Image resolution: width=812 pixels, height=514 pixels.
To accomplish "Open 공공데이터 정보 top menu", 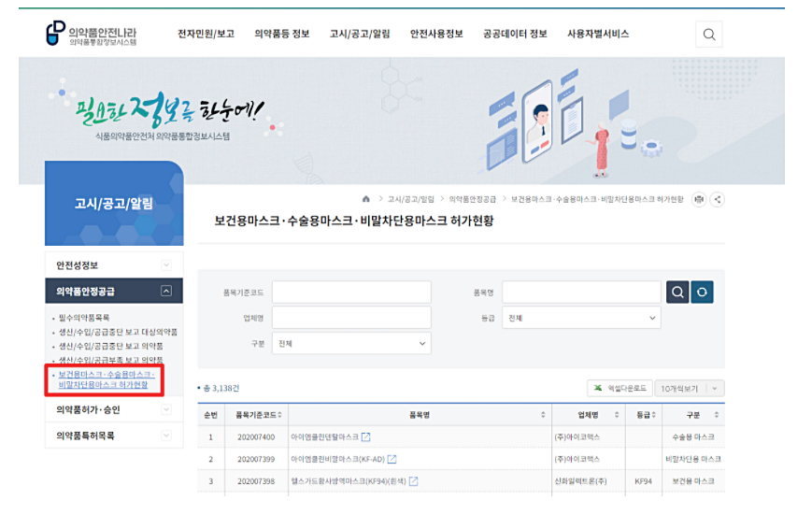I will click(x=515, y=35).
